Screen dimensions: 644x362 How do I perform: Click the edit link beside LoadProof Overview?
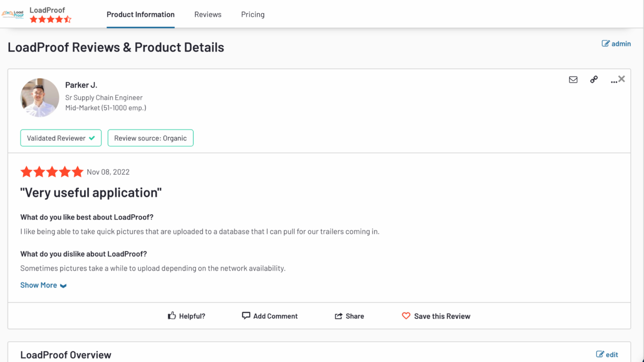click(607, 354)
